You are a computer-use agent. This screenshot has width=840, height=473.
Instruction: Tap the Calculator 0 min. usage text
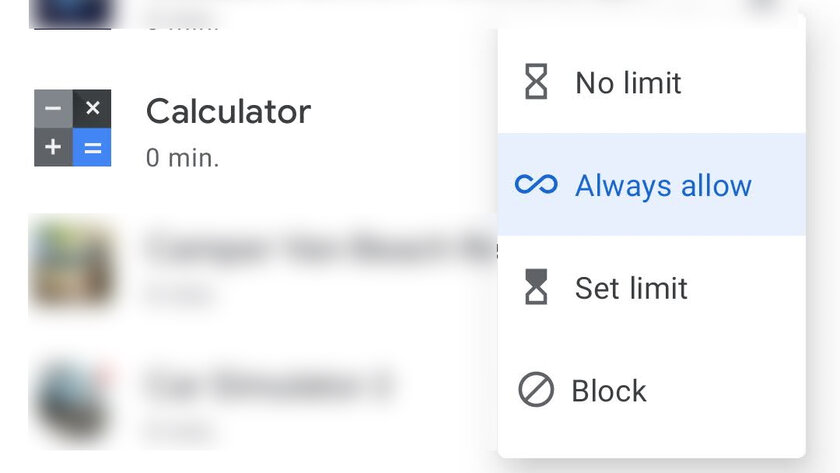click(182, 158)
